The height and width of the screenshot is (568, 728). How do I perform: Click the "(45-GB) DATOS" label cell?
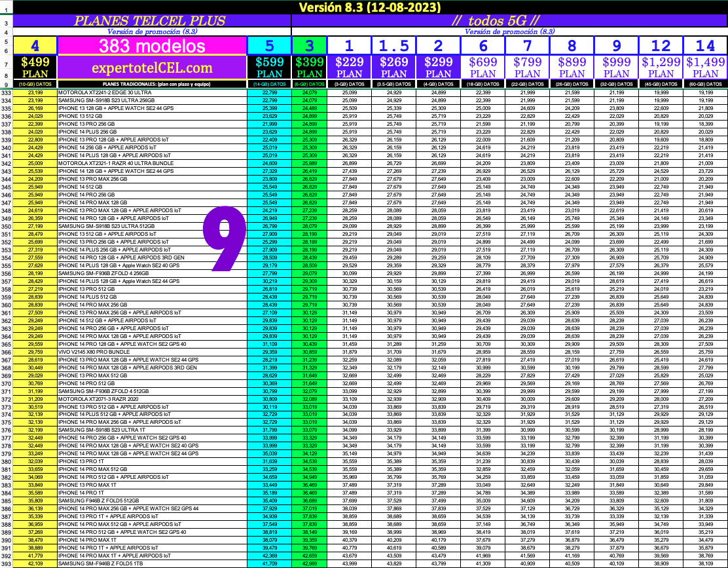click(x=661, y=84)
